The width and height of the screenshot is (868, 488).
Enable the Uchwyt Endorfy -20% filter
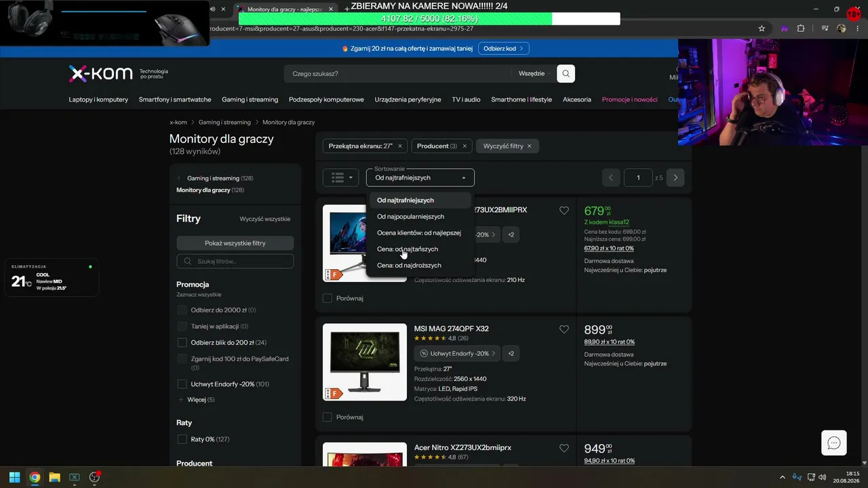click(182, 384)
